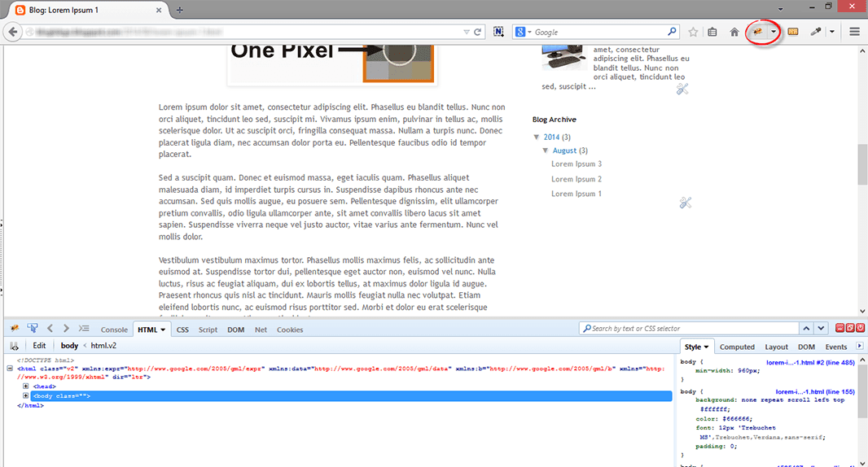Switch to Computed side panel
This screenshot has height=467, width=868.
(737, 347)
